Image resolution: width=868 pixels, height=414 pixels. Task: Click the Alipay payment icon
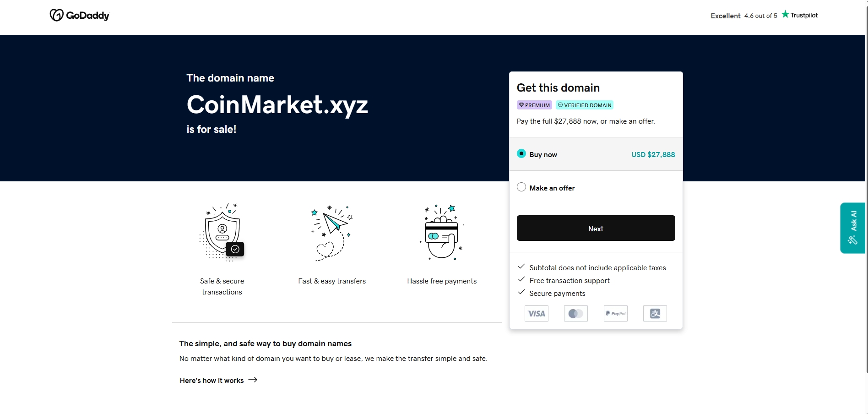pos(655,313)
